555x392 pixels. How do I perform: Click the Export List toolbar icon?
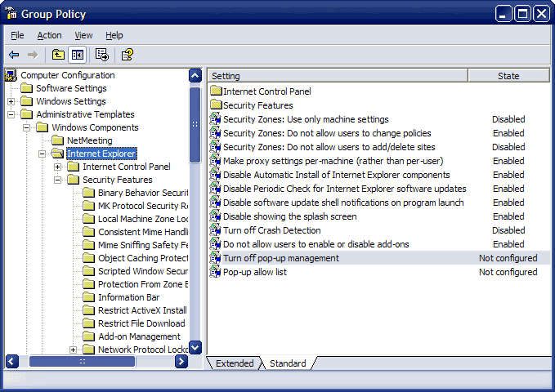coord(102,55)
